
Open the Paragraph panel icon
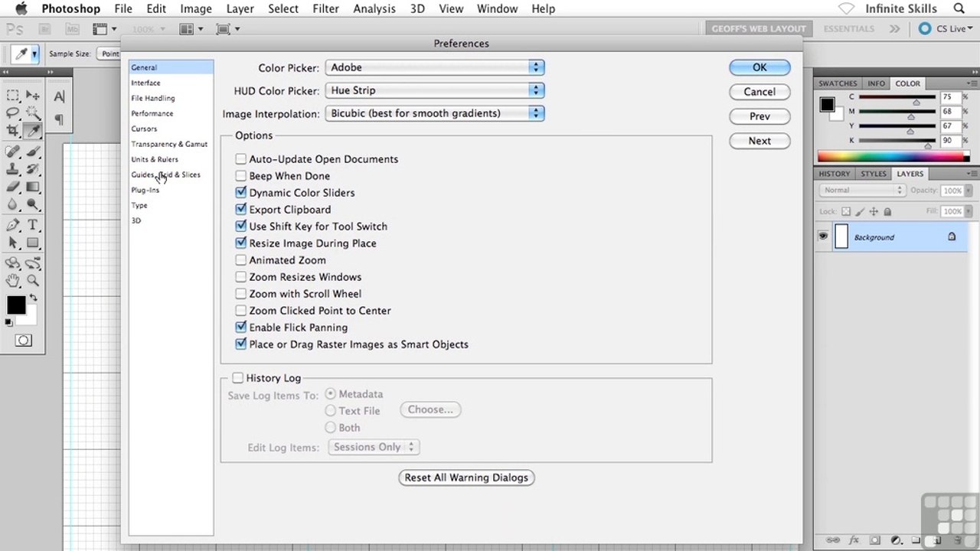point(59,119)
